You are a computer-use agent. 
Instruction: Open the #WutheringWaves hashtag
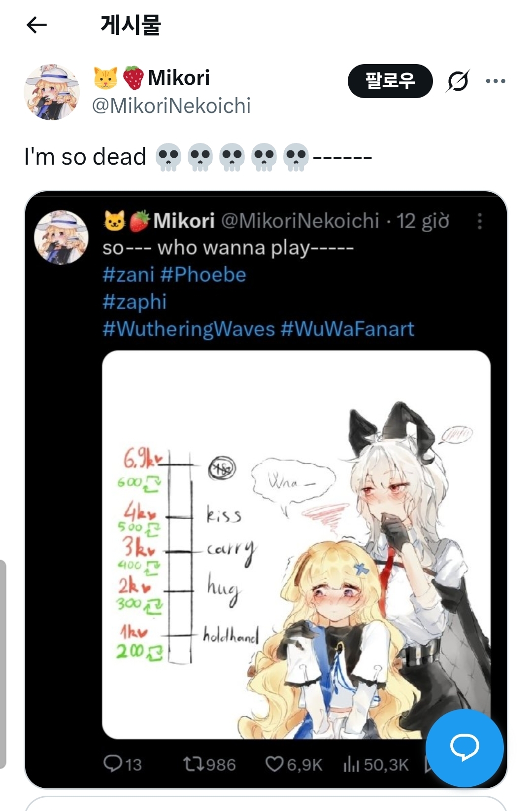coord(189,329)
